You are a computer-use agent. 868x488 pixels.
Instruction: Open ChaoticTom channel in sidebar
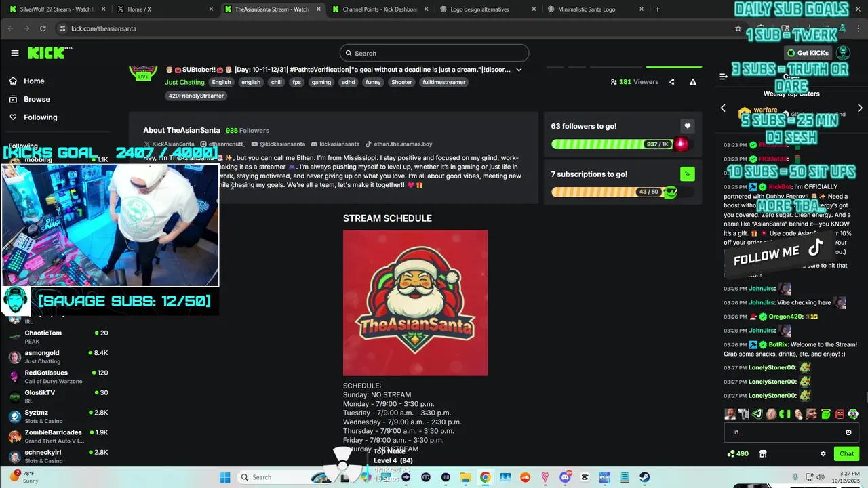(x=58, y=337)
